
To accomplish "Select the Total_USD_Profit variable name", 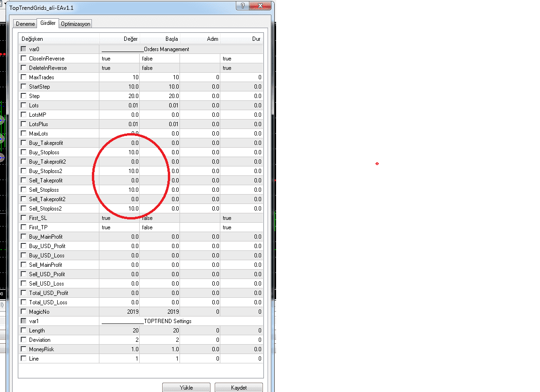I will [x=49, y=293].
